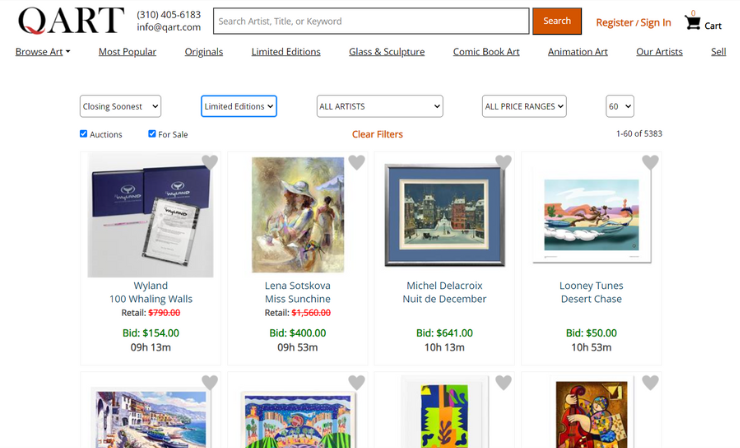740x448 pixels.
Task: Open Register / Sign In link
Action: point(633,23)
